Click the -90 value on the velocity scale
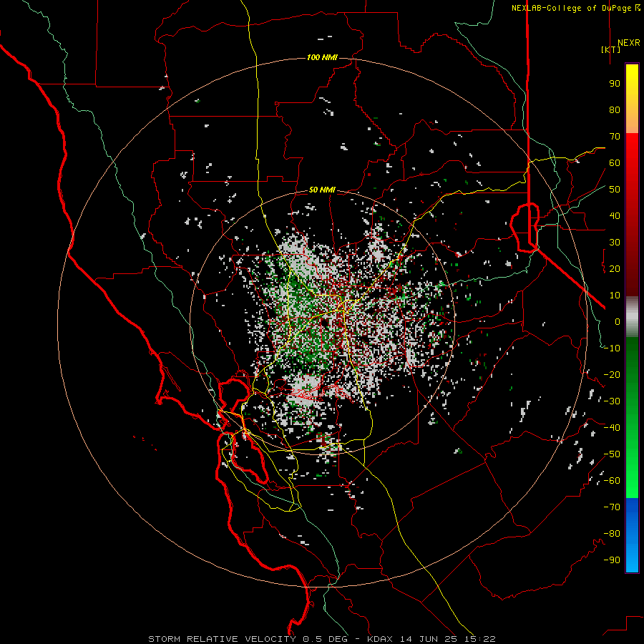Image resolution: width=644 pixels, height=644 pixels. pyautogui.click(x=612, y=560)
